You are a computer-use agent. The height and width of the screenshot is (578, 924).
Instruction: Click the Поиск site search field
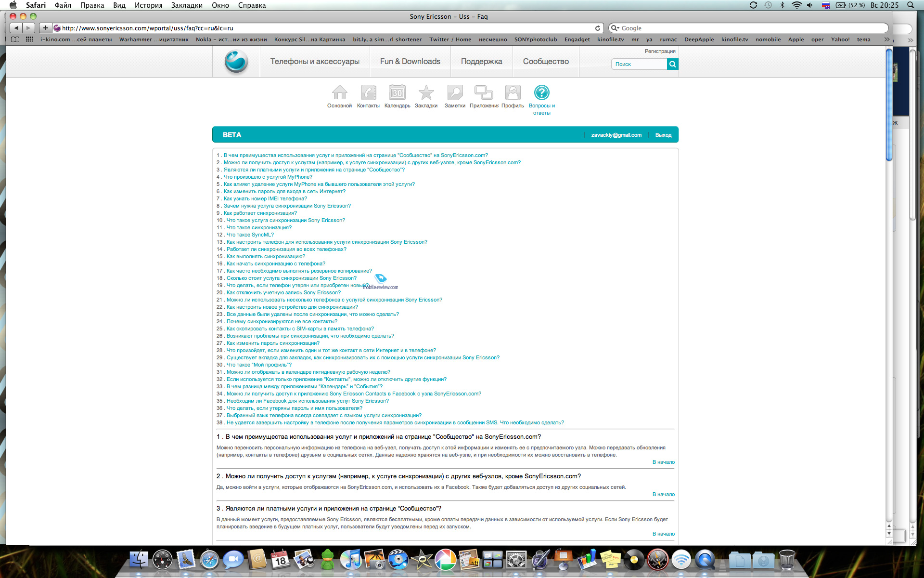639,64
